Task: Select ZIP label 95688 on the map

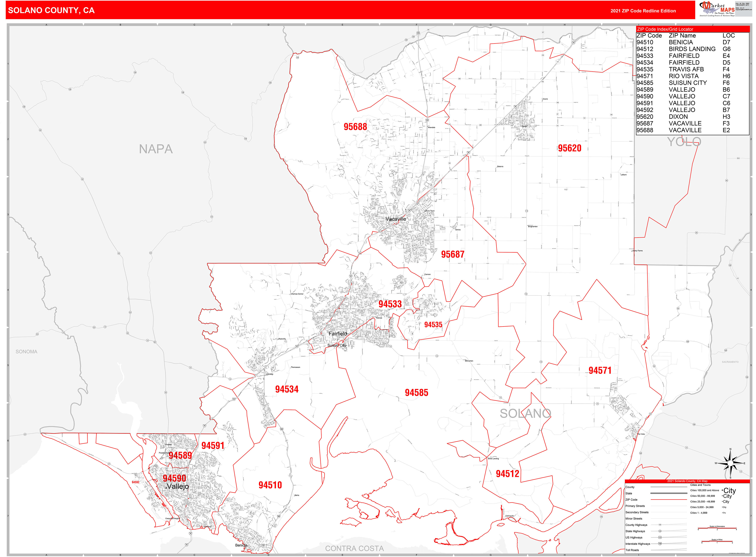Action: 355,127
